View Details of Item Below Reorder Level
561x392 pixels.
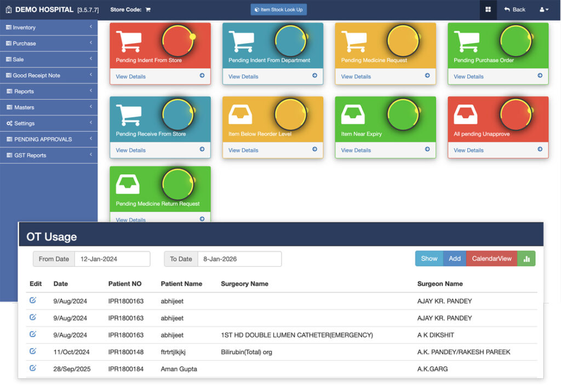pyautogui.click(x=243, y=150)
